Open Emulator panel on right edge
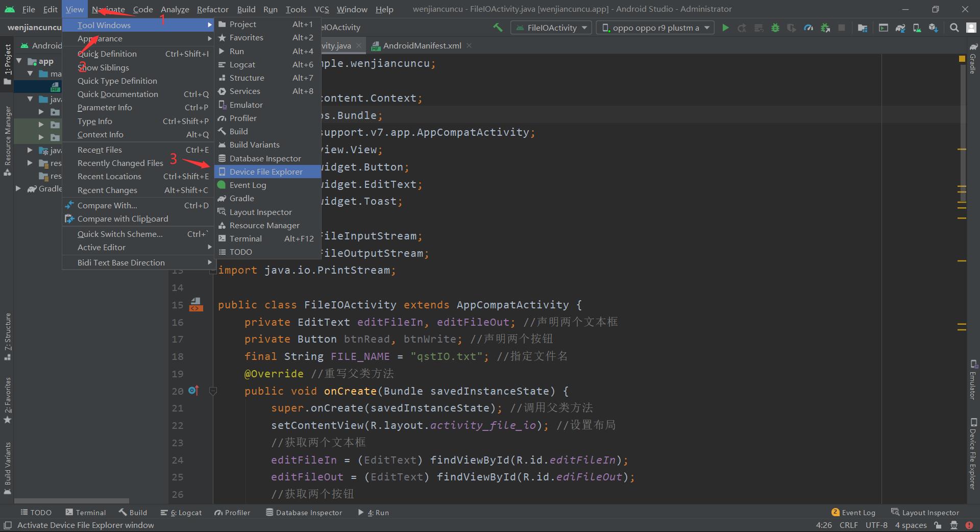980x532 pixels. point(973,380)
